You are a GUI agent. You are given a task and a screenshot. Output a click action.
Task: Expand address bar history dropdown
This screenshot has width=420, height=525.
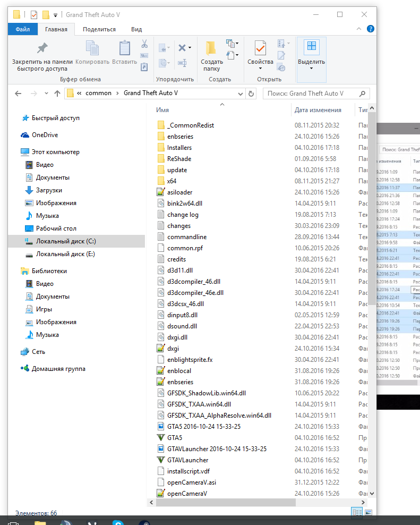tap(241, 94)
